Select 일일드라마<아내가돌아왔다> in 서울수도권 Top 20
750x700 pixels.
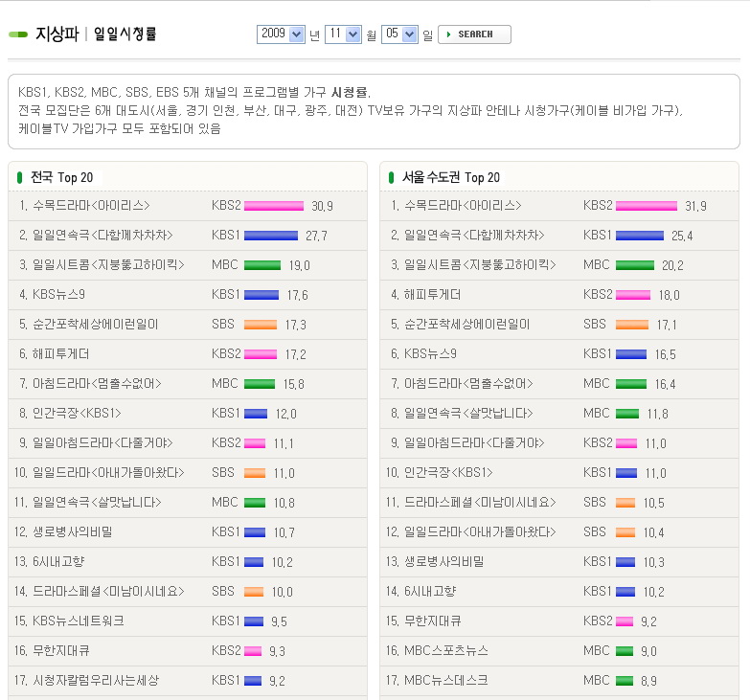pos(480,531)
